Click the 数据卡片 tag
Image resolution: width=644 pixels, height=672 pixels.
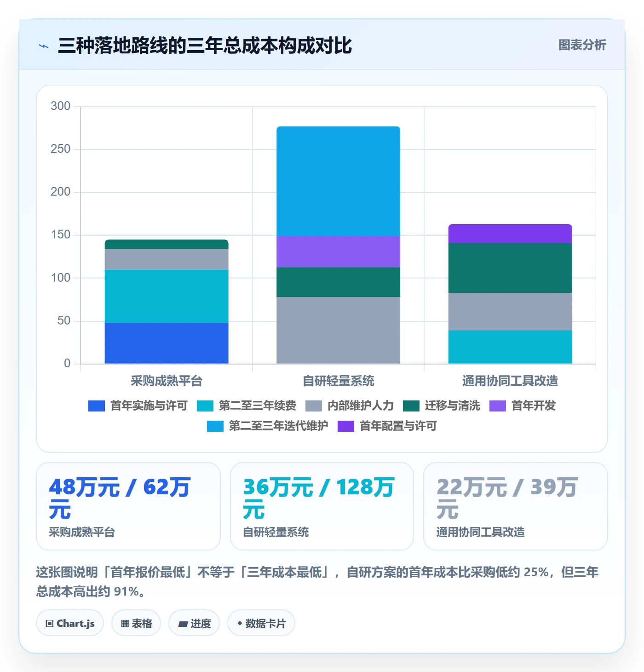tap(261, 623)
